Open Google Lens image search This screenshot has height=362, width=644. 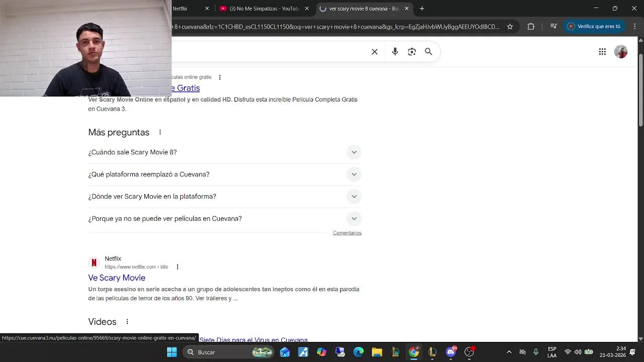pos(412,52)
